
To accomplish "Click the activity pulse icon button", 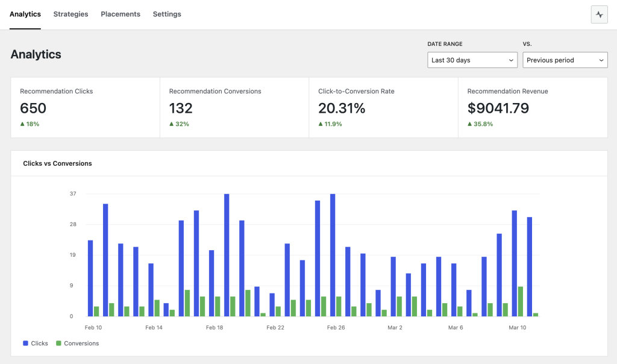I will [x=599, y=14].
